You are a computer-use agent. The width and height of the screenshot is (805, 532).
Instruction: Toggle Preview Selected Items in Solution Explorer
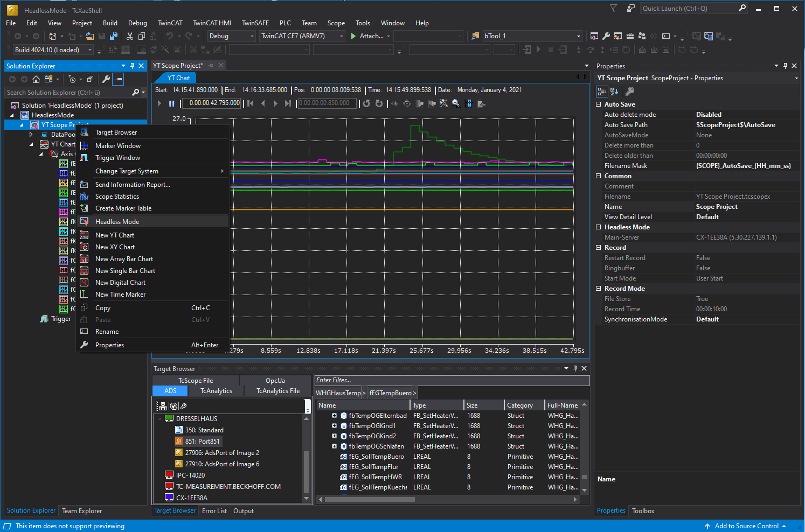click(119, 79)
